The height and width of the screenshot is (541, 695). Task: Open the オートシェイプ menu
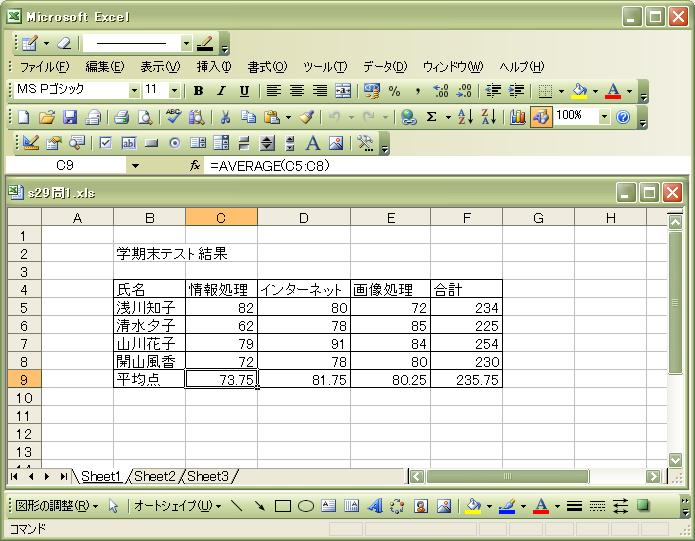pos(176,506)
